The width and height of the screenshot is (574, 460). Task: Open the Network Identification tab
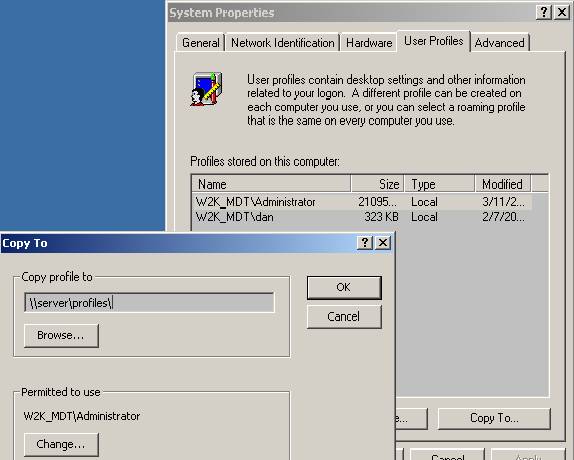(283, 43)
